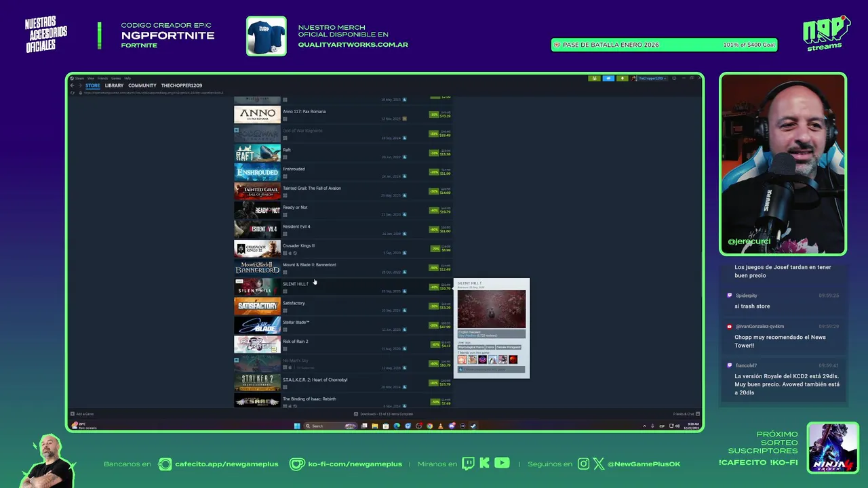The height and width of the screenshot is (488, 868).
Task: Click the Windows taskbar Search box
Action: click(330, 426)
